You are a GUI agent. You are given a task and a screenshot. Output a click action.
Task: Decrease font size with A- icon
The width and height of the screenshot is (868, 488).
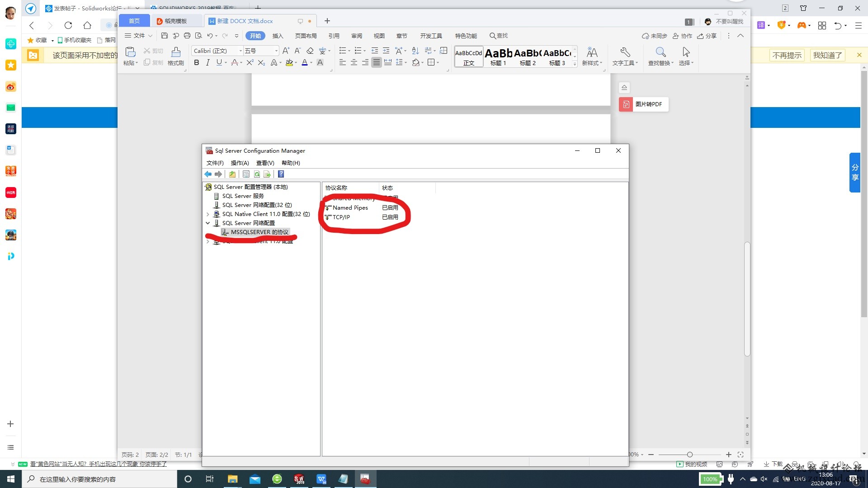pos(297,51)
